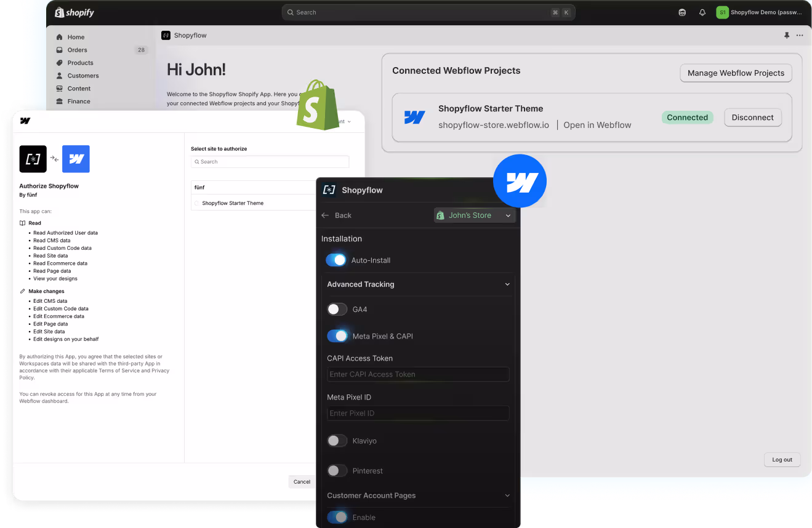Click the Shopyflow Starter Theme project title

tap(491, 108)
